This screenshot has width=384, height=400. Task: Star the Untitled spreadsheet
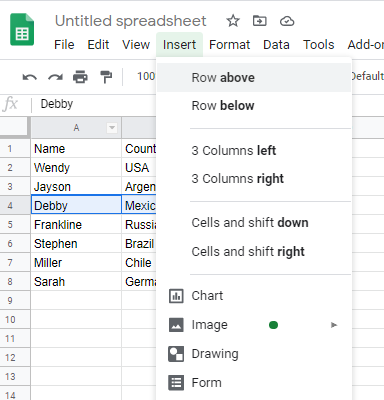click(x=233, y=21)
